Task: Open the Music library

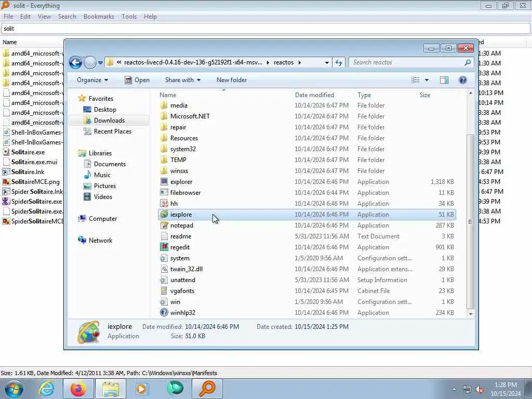Action: point(102,175)
